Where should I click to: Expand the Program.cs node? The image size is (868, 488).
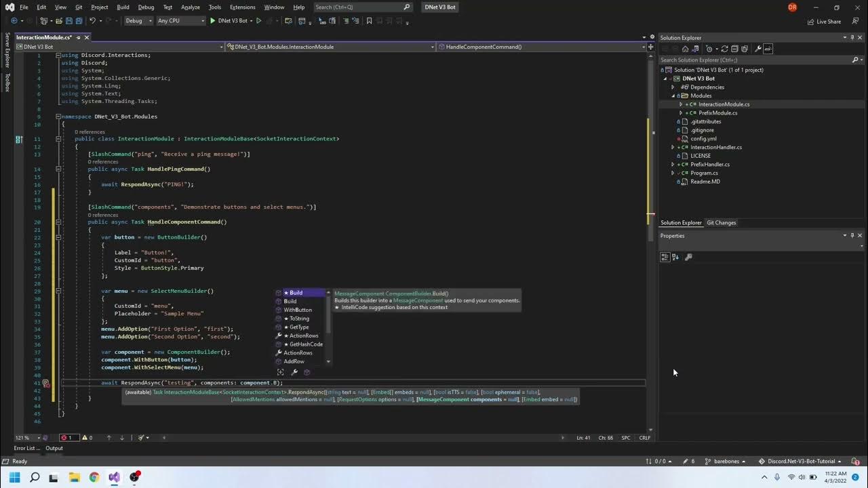pos(673,173)
